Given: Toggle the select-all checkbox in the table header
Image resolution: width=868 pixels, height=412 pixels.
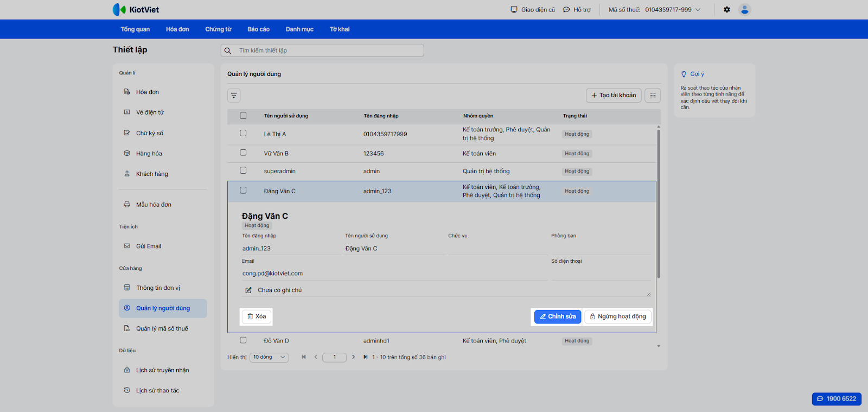Looking at the screenshot, I should (x=243, y=116).
